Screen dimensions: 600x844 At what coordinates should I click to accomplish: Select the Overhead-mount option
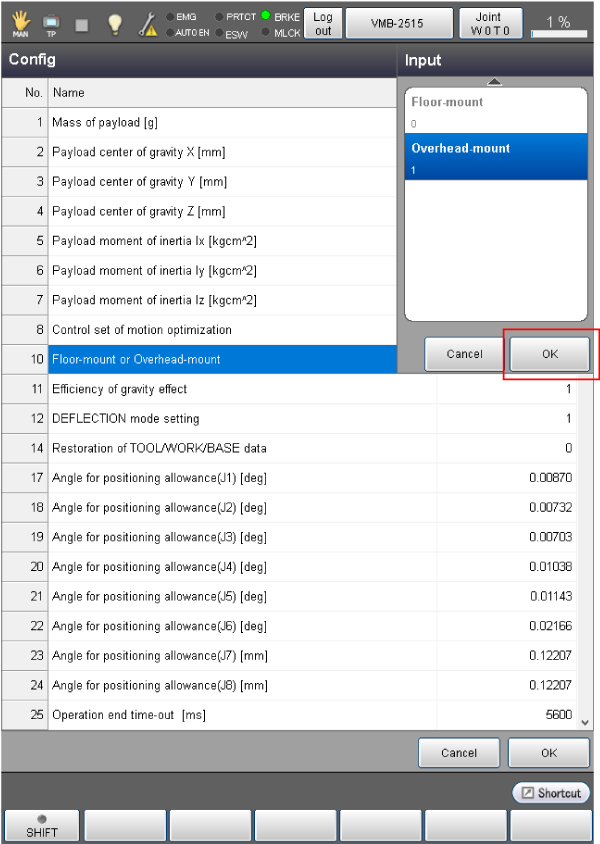(x=494, y=158)
